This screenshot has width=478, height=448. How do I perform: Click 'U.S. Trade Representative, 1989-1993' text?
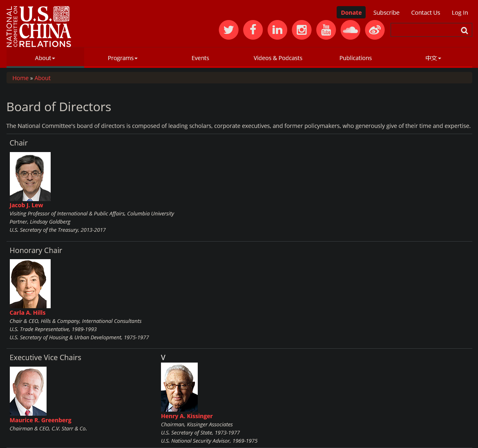coord(53,329)
